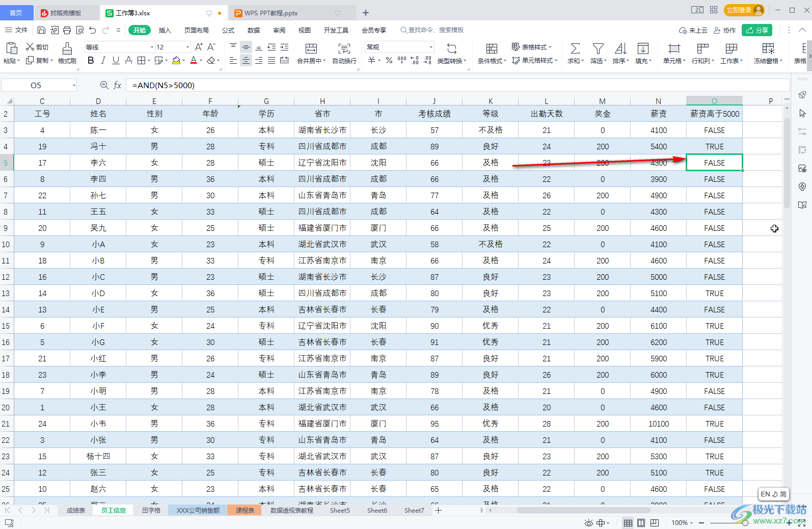Switch to the 公式 Formulas tab

click(x=228, y=30)
